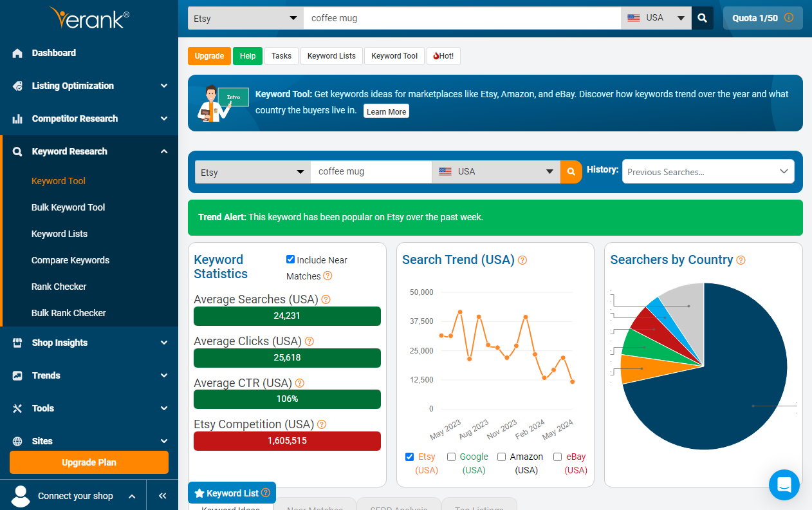The image size is (812, 510).
Task: Open Compare Keywords in sidebar
Action: 70,260
